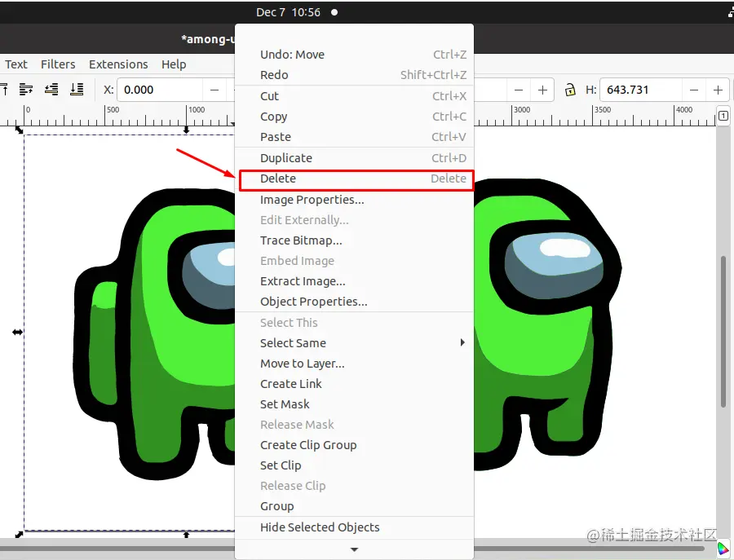
Task: Decrease X value with minus button
Action: point(214,90)
